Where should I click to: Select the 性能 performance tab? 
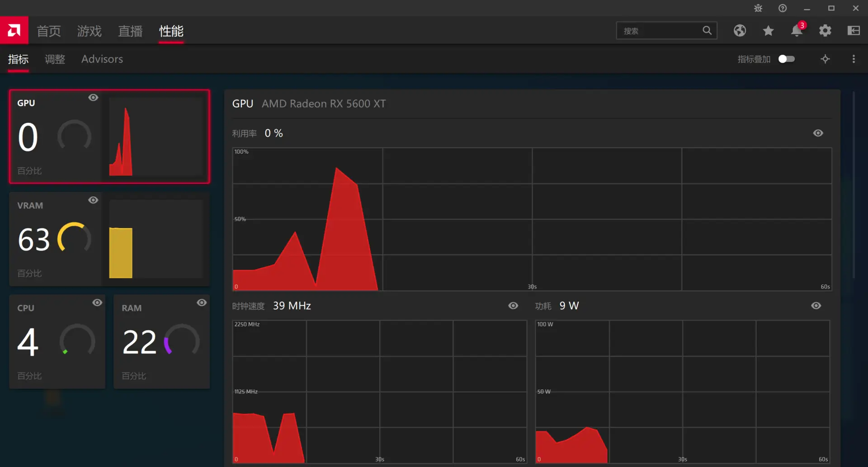pyautogui.click(x=171, y=31)
